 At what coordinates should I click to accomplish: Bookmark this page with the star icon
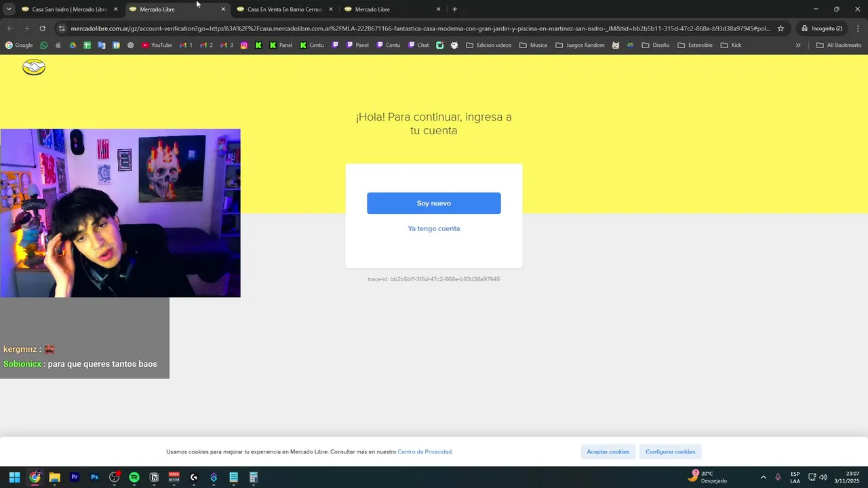point(781,28)
